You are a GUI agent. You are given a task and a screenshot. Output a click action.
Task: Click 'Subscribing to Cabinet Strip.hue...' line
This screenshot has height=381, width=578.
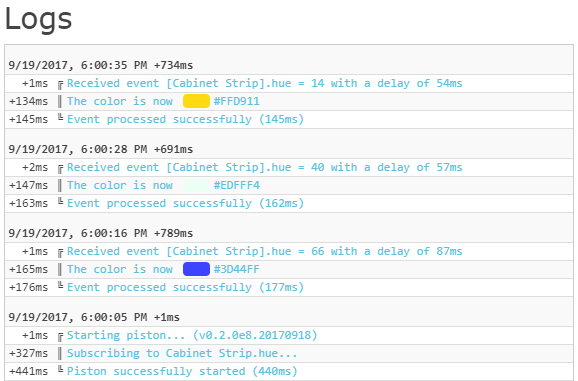point(182,353)
